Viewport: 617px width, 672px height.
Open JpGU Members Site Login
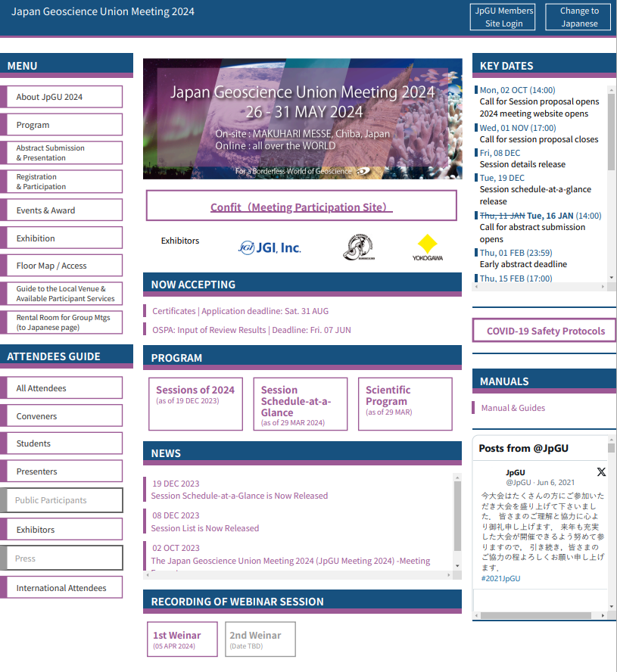pyautogui.click(x=503, y=17)
